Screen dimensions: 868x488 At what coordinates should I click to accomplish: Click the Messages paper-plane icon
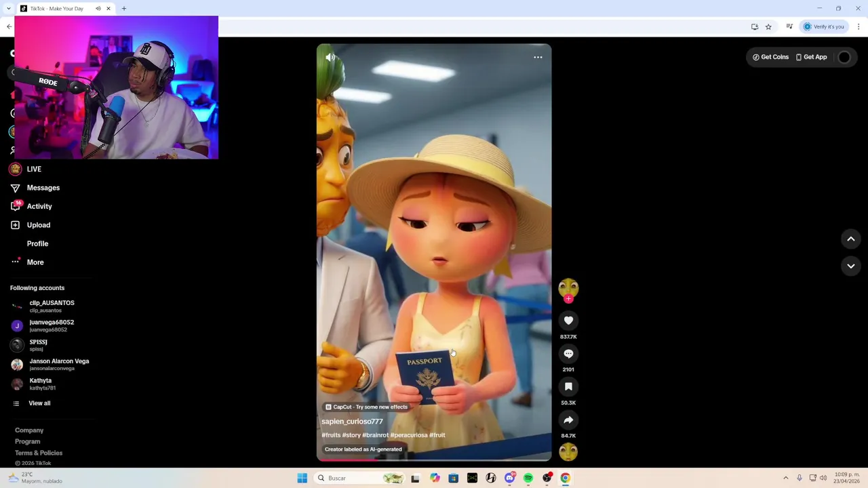click(15, 188)
